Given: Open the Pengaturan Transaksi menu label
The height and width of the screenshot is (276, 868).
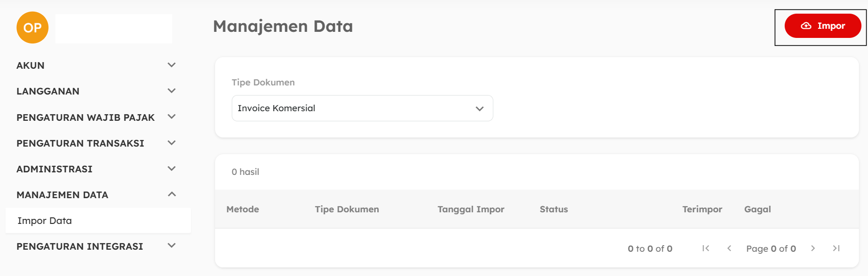Looking at the screenshot, I should tap(80, 144).
